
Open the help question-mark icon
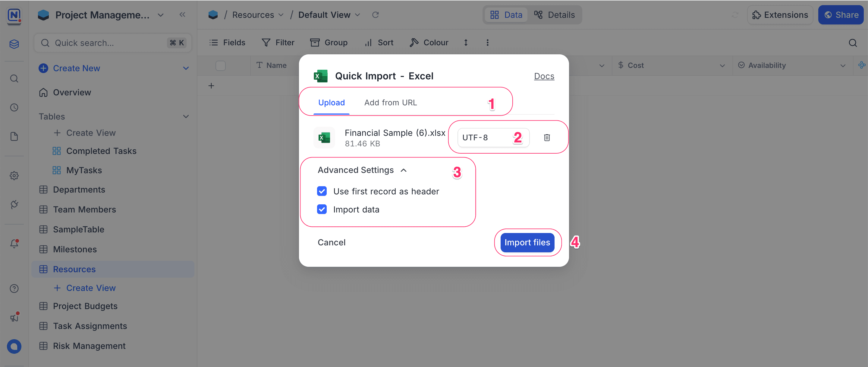(14, 288)
